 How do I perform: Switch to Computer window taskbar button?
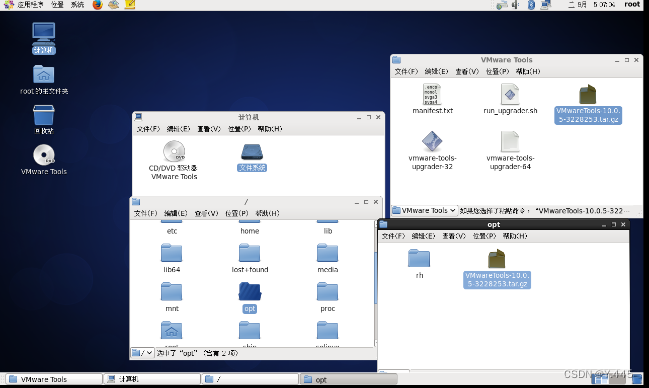pyautogui.click(x=152, y=379)
